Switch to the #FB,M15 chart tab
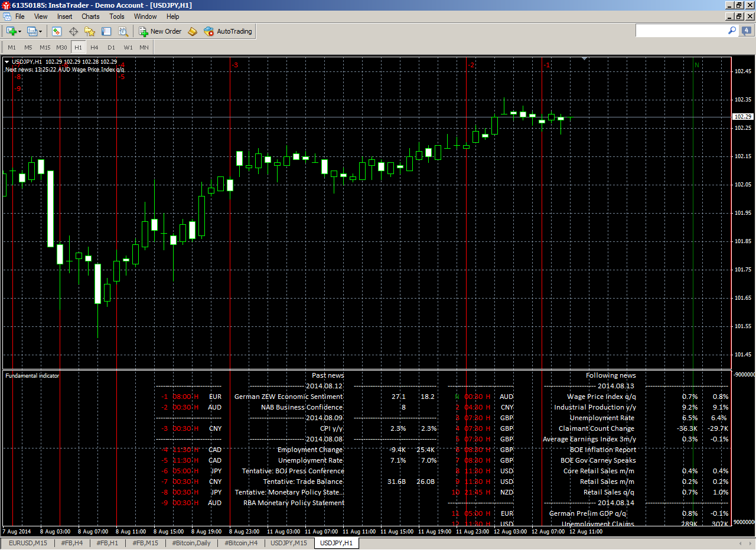Screen dimensions: 756x550 point(145,543)
